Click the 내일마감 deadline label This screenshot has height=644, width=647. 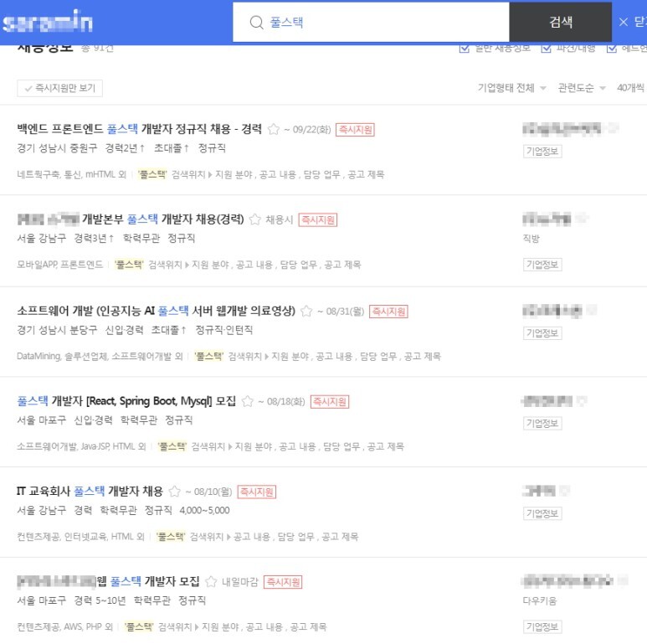(x=239, y=582)
